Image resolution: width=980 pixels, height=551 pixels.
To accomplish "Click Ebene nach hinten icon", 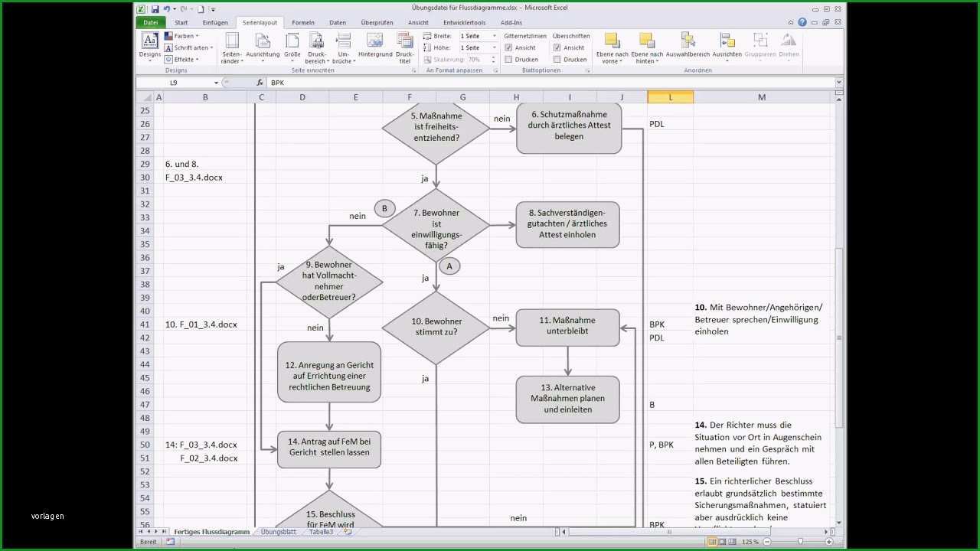I will (x=647, y=48).
